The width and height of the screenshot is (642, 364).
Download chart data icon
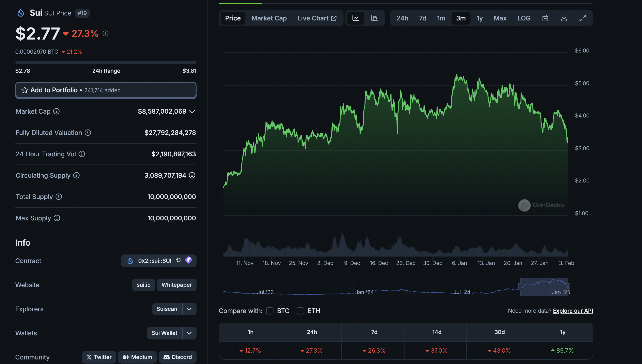564,18
